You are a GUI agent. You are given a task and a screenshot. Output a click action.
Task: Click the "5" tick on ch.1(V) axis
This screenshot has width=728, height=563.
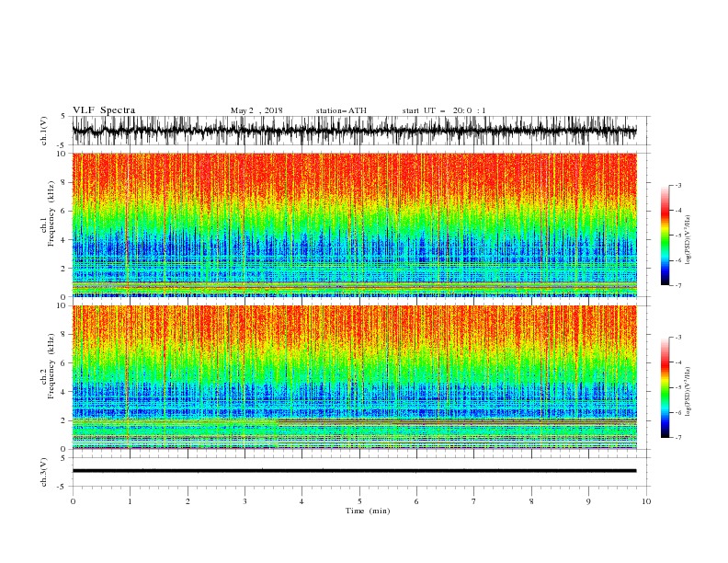coord(65,116)
